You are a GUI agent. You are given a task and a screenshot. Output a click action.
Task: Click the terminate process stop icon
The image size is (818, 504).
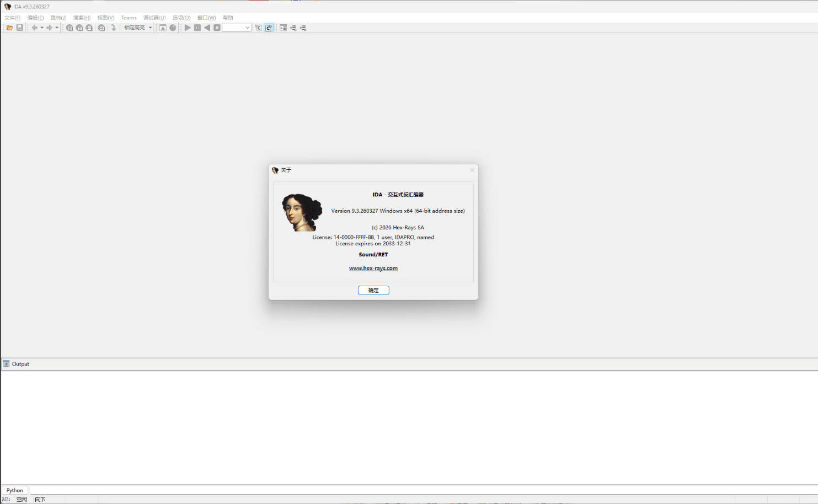217,28
